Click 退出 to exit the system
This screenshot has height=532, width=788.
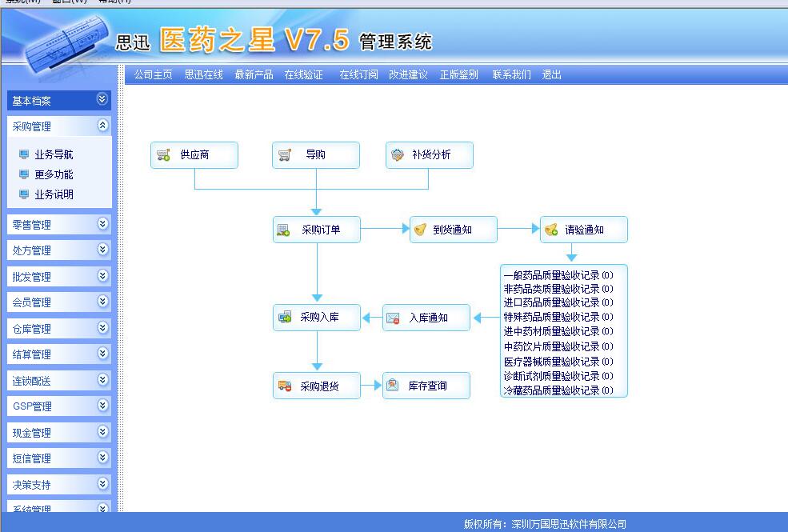tap(551, 75)
